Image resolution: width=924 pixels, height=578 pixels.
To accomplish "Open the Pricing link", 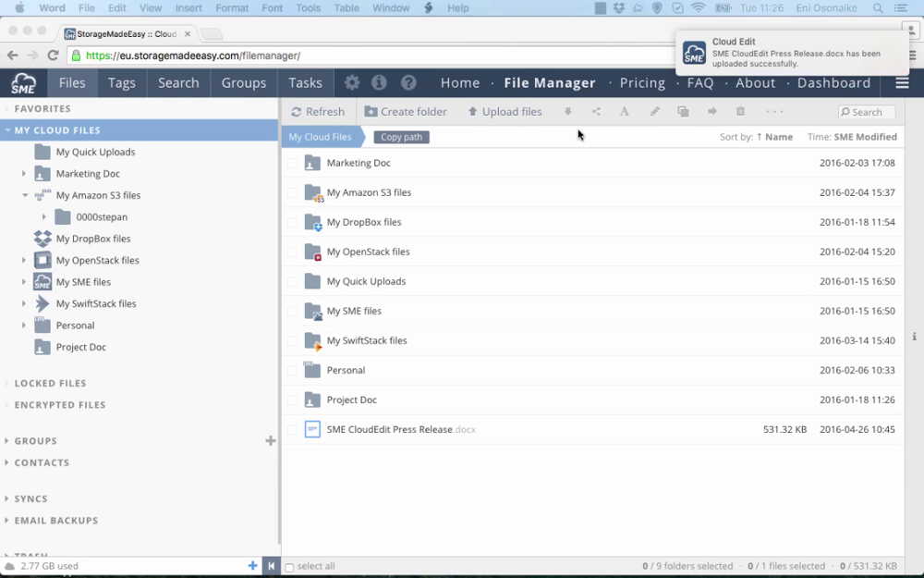I will [642, 82].
